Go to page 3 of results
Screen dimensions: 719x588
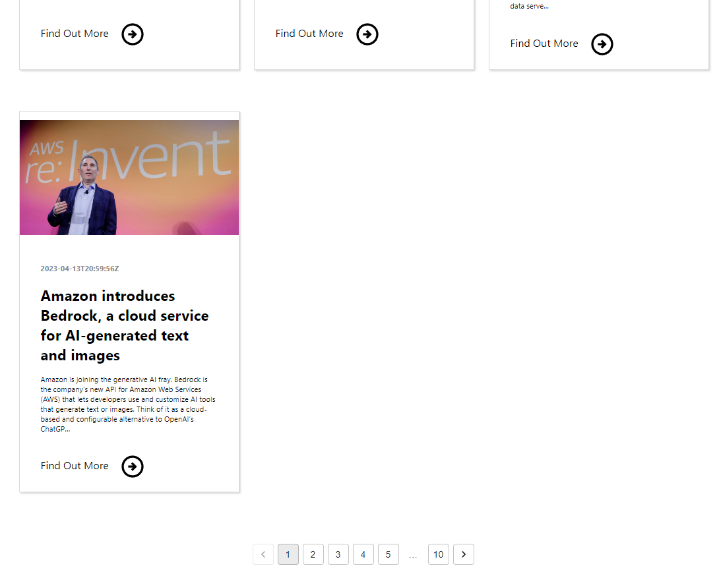pyautogui.click(x=338, y=554)
